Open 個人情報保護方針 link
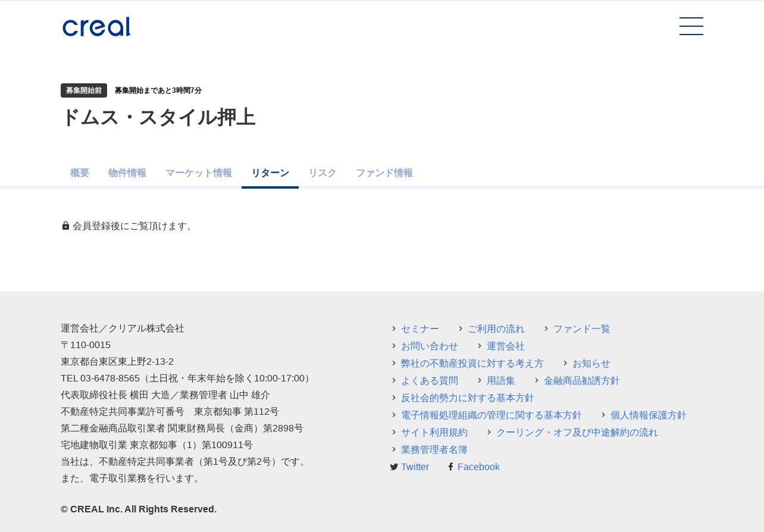The width and height of the screenshot is (764, 532). pyautogui.click(x=649, y=415)
